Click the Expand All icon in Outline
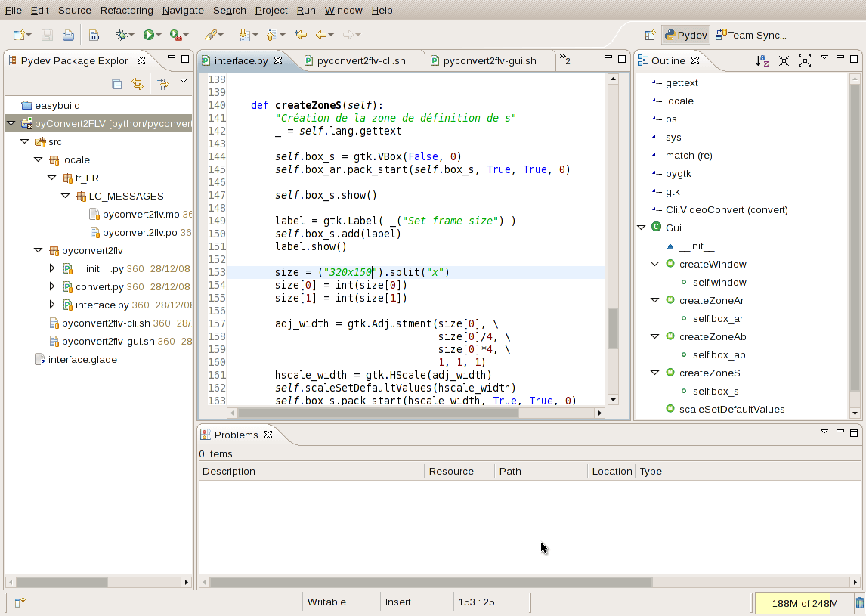 (805, 60)
